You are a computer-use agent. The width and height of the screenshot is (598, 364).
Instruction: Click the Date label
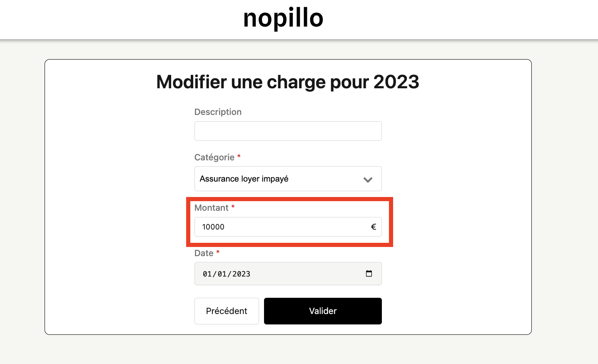[x=204, y=253]
